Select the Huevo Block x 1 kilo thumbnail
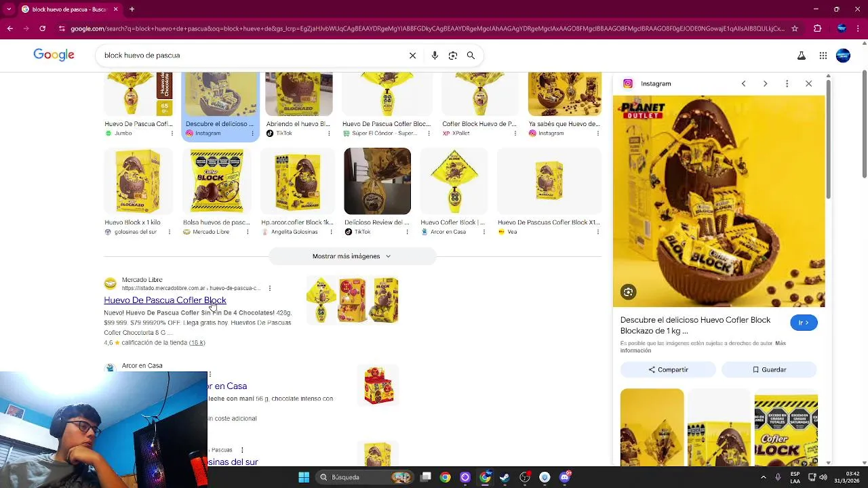Screen dimensions: 868x488 coord(138,181)
